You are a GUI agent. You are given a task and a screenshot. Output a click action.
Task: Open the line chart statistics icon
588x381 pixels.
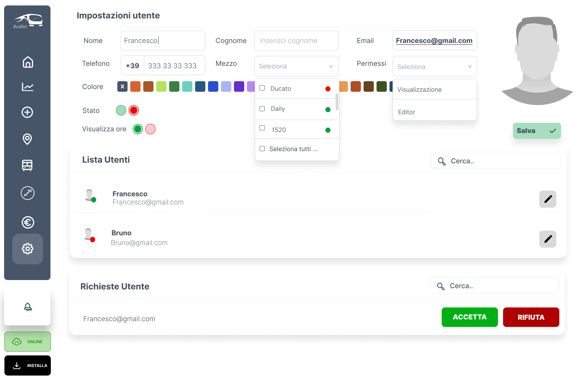coord(28,87)
